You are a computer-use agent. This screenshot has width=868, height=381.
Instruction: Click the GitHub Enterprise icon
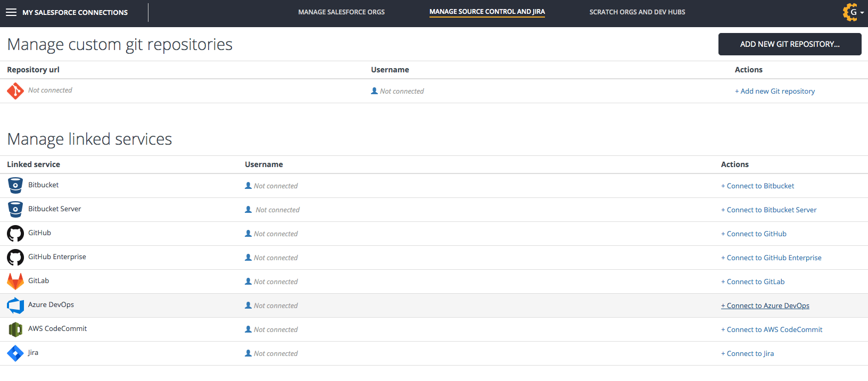click(x=15, y=257)
